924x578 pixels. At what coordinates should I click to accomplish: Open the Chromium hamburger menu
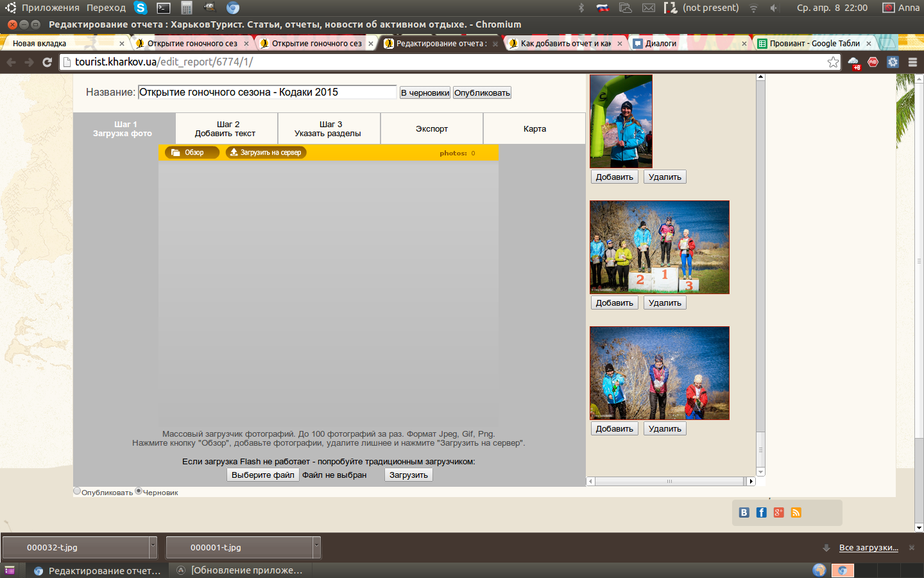[x=912, y=62]
